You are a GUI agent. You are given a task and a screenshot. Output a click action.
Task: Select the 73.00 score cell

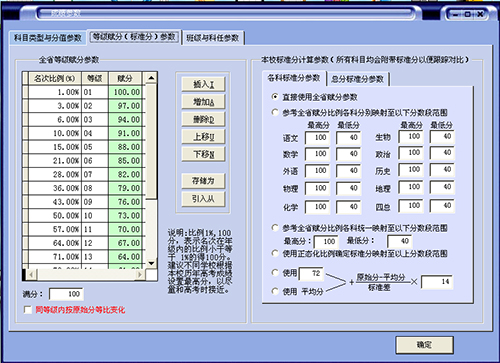click(125, 216)
